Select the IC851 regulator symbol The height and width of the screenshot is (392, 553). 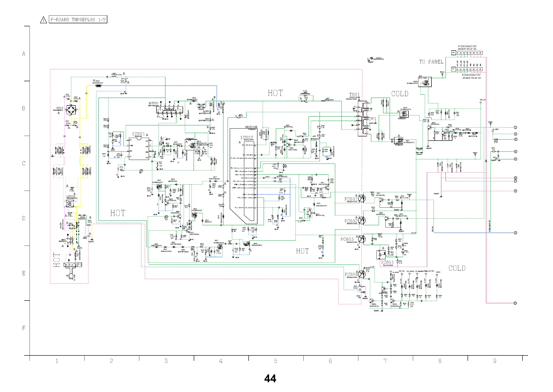pyautogui.click(x=381, y=255)
